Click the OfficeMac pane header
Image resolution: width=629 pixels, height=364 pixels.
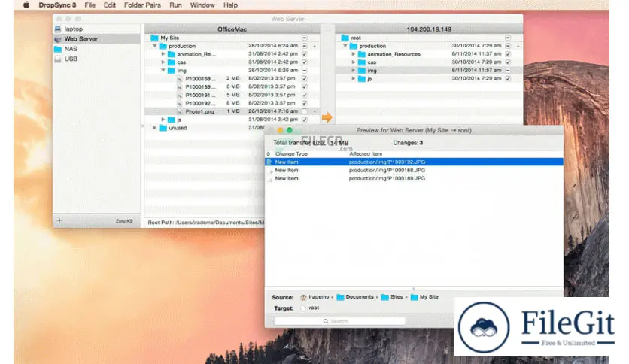[x=232, y=29]
